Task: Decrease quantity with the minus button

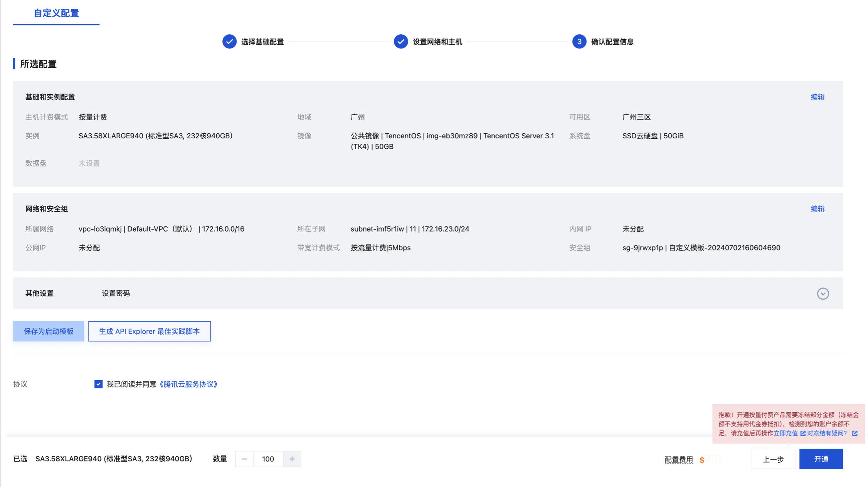Action: click(x=244, y=459)
